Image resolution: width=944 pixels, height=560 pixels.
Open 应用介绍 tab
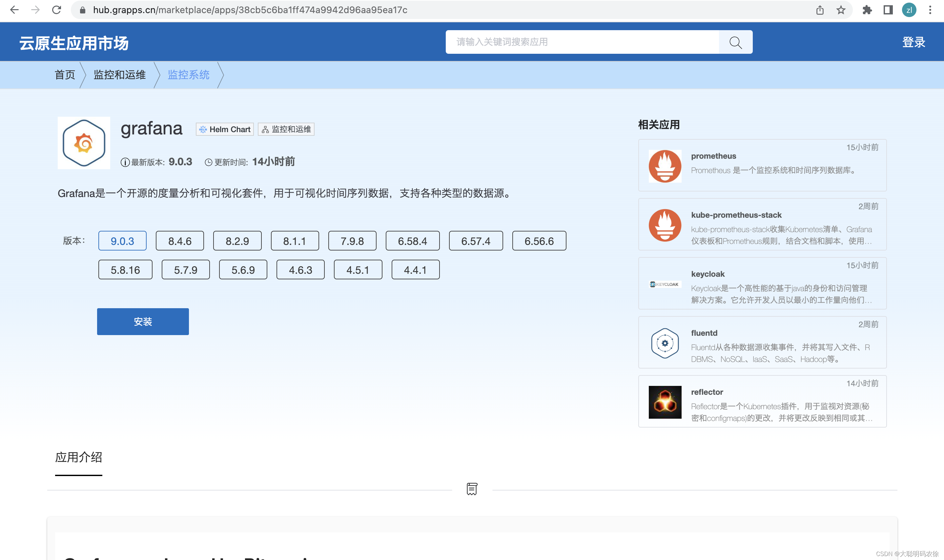pyautogui.click(x=78, y=457)
